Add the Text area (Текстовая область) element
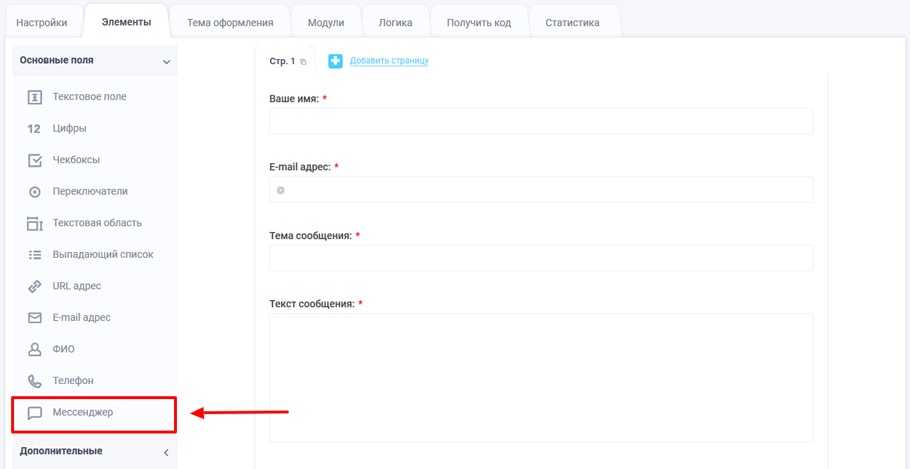Viewport: 910px width, 469px height. [x=96, y=223]
